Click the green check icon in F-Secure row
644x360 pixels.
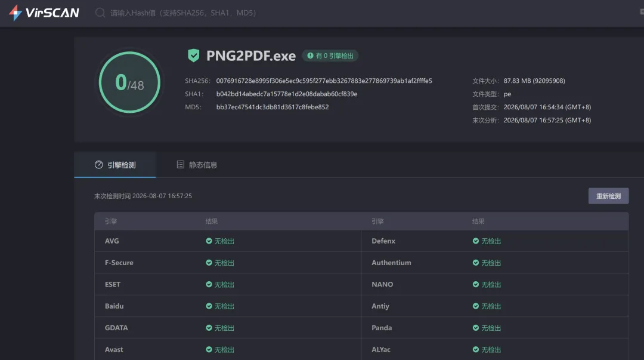pos(209,263)
